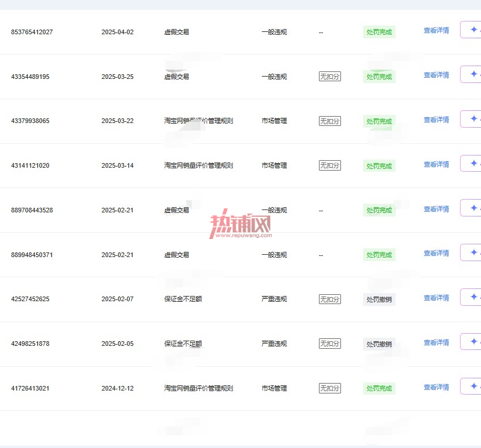Open 查看详情 for record 42498251878
Image resolution: width=481 pixels, height=448 pixels.
point(436,342)
